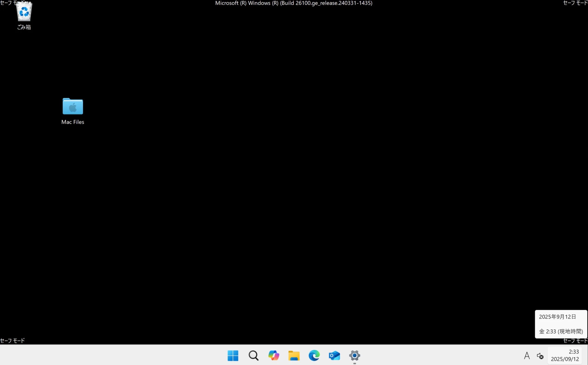Click the Mac Files folder label
Screen dimensions: 588x365
click(x=73, y=122)
